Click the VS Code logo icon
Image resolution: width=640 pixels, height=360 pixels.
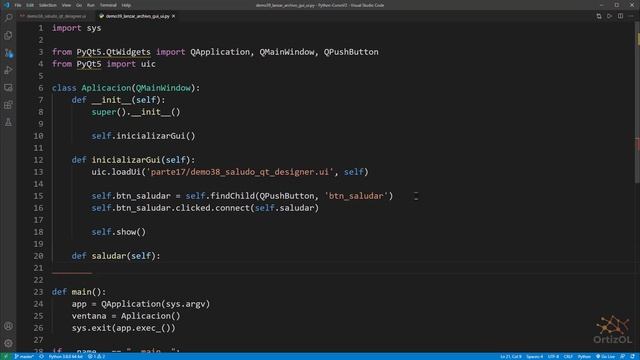6,5
